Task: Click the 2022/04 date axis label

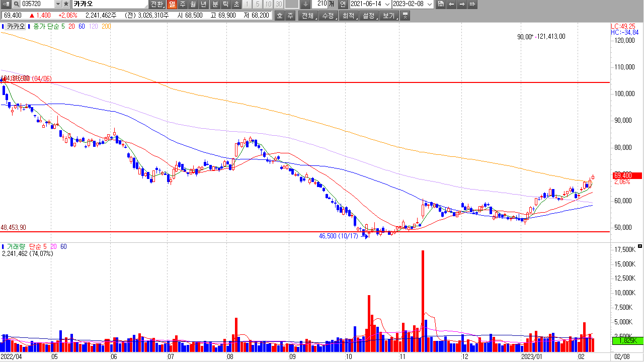Action: pos(11,356)
